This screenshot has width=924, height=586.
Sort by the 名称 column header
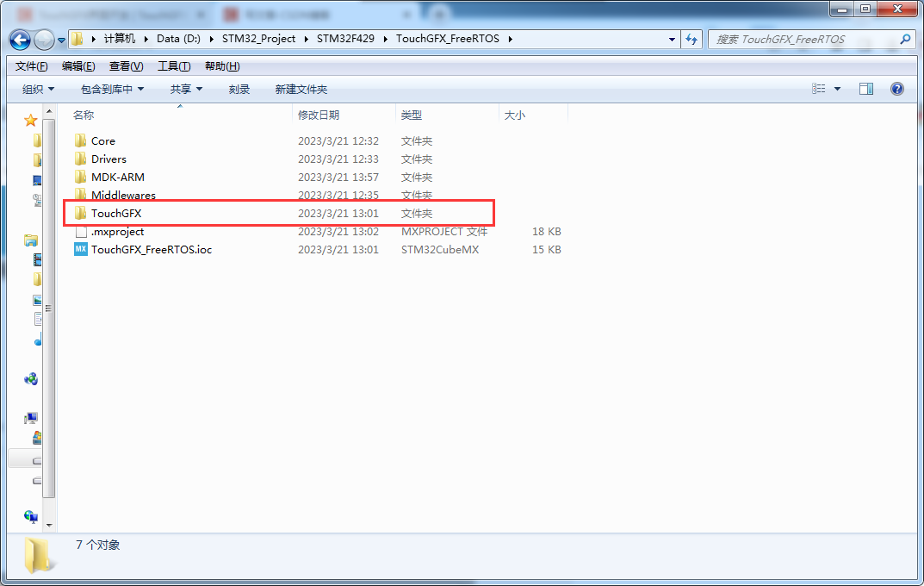point(84,115)
